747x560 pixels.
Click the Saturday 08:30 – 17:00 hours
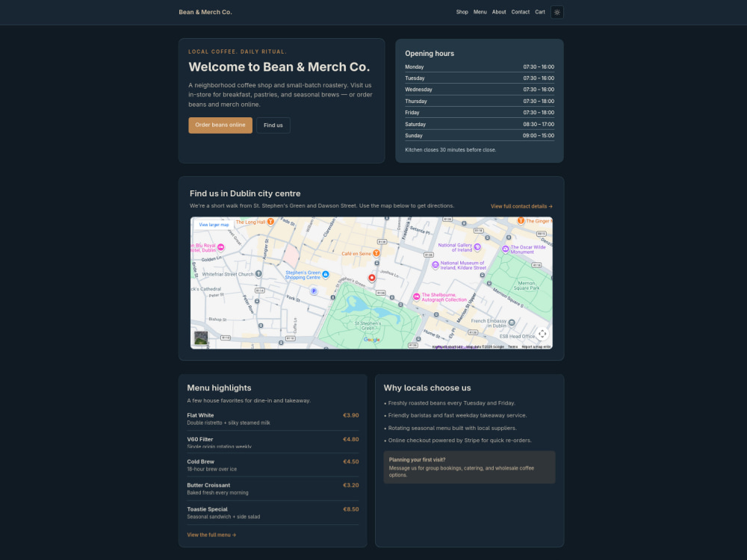click(539, 124)
